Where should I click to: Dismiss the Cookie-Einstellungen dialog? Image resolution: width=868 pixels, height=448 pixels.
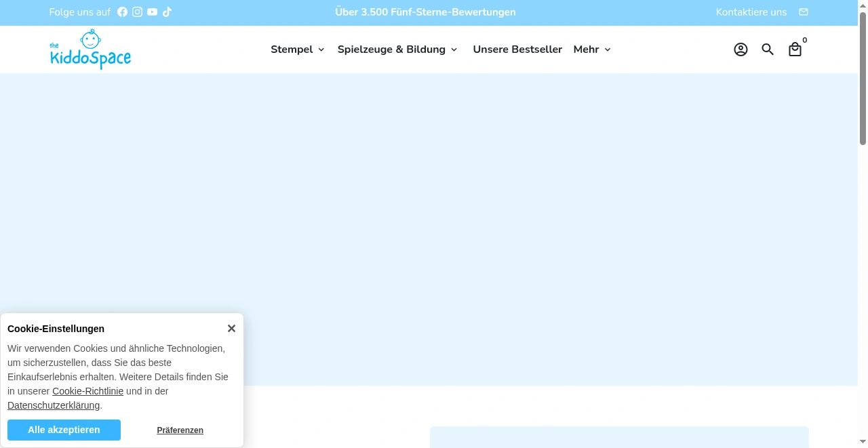pyautogui.click(x=231, y=328)
